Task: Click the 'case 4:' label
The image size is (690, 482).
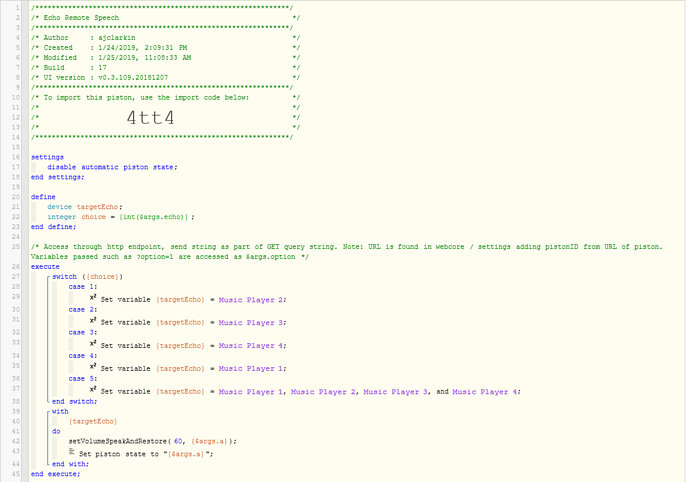Action: [x=83, y=356]
